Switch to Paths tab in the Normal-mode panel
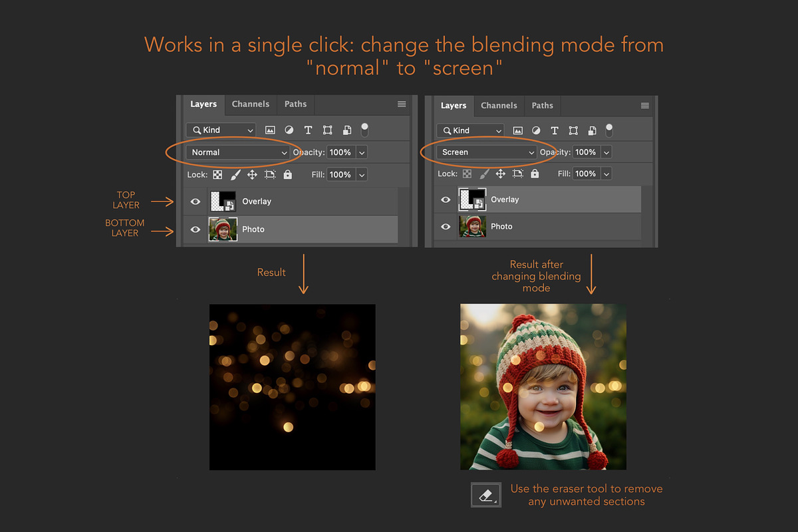Image resolution: width=798 pixels, height=532 pixels. tap(296, 104)
